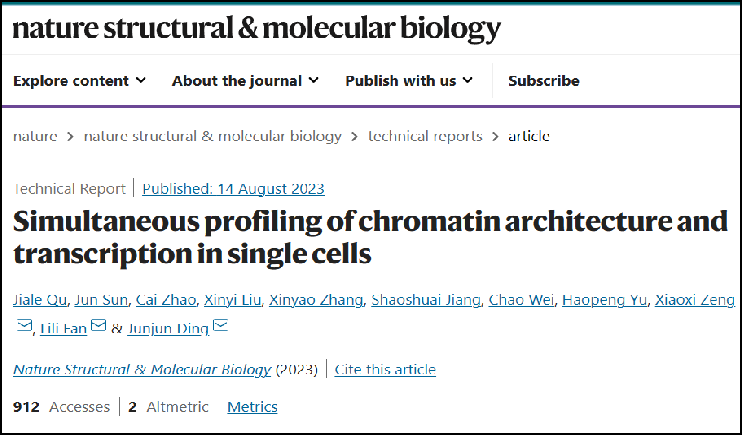This screenshot has height=435, width=742.
Task: Click author Shaoshuai Jiang's name
Action: [x=424, y=300]
